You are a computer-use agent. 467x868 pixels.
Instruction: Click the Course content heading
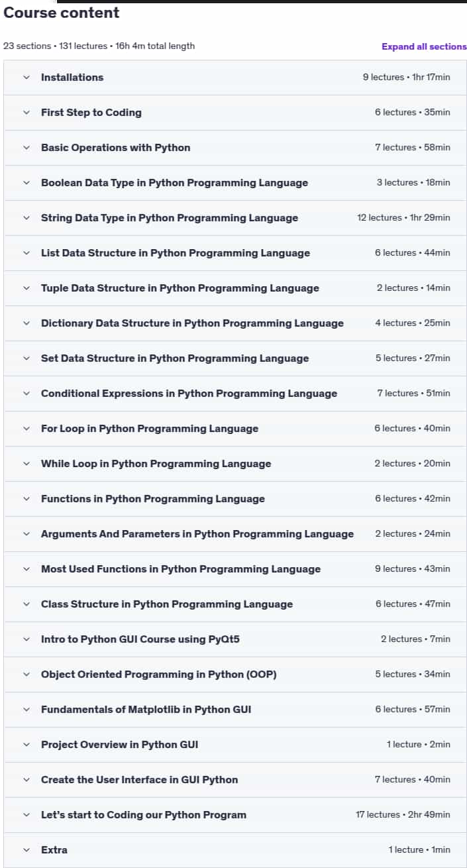[62, 13]
